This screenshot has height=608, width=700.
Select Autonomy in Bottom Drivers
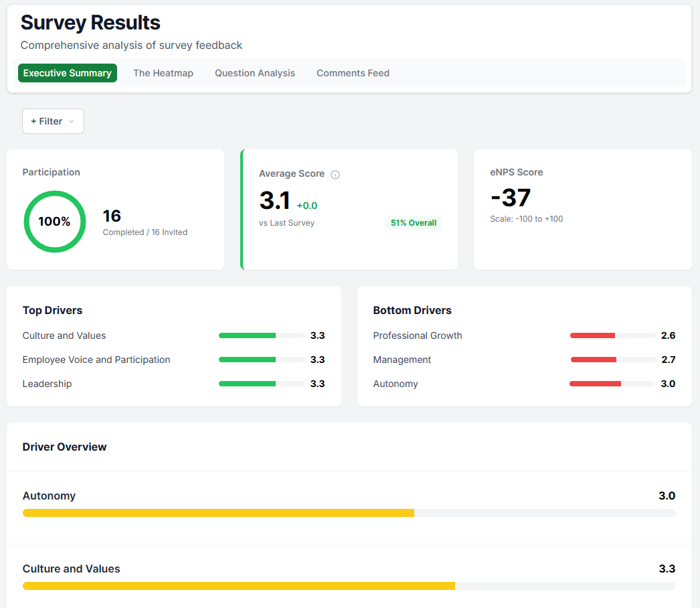click(524, 384)
